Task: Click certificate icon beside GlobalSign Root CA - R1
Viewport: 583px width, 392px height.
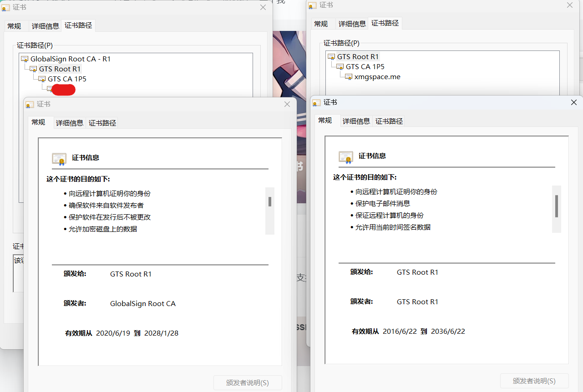Action: pos(25,59)
